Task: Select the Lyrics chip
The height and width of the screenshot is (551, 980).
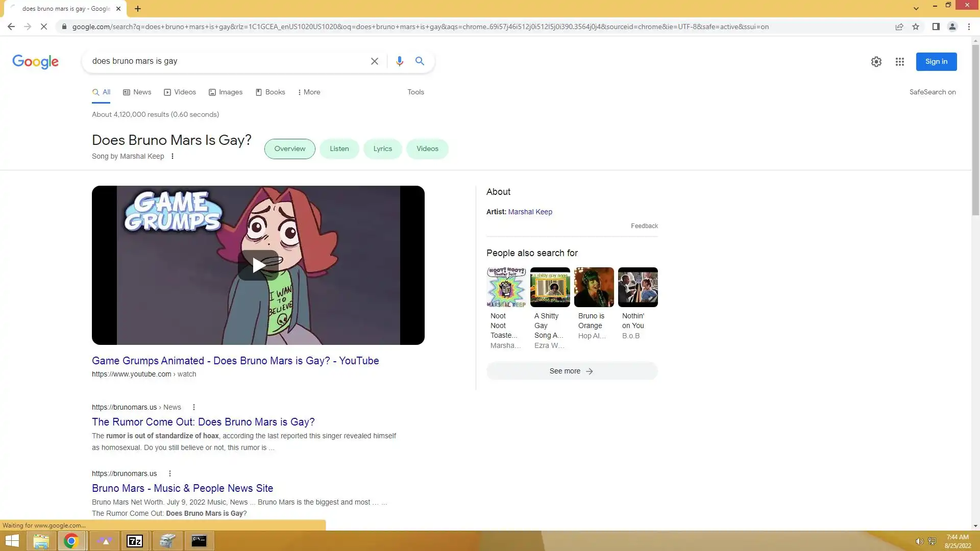Action: [382, 148]
